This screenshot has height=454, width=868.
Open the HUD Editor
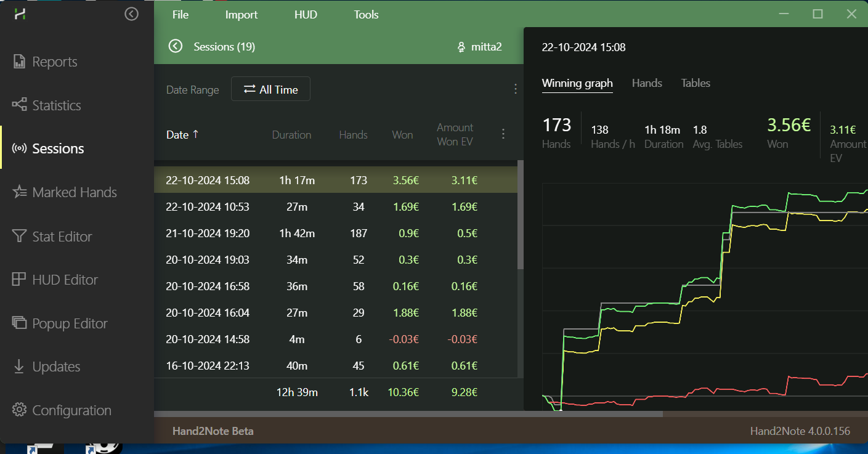tap(55, 280)
